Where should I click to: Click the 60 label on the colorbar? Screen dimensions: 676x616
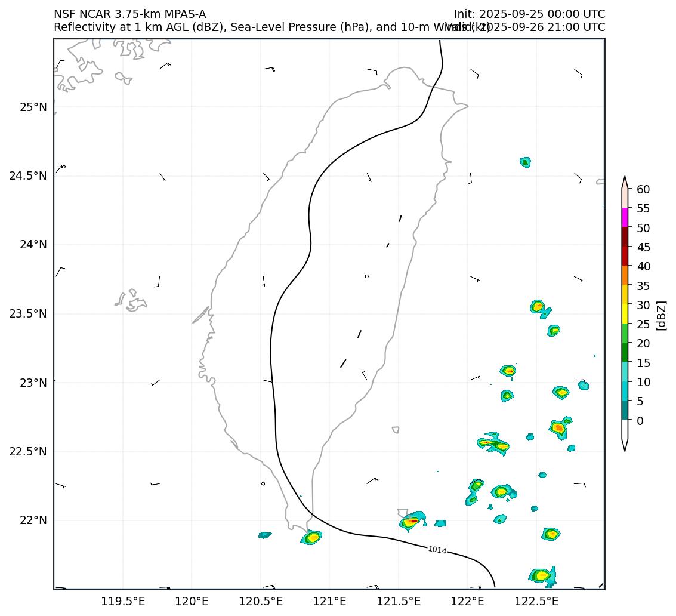(643, 189)
